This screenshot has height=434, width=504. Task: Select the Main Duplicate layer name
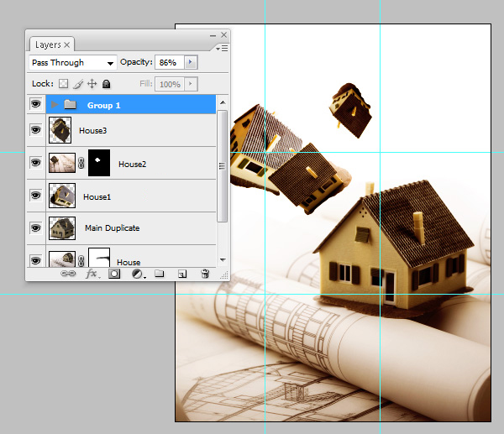tap(113, 228)
